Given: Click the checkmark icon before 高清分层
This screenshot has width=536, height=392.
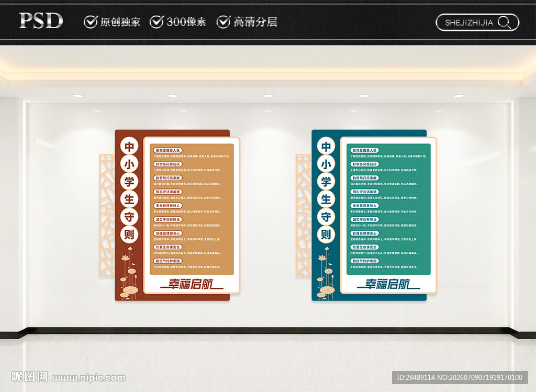Looking at the screenshot, I should (223, 22).
